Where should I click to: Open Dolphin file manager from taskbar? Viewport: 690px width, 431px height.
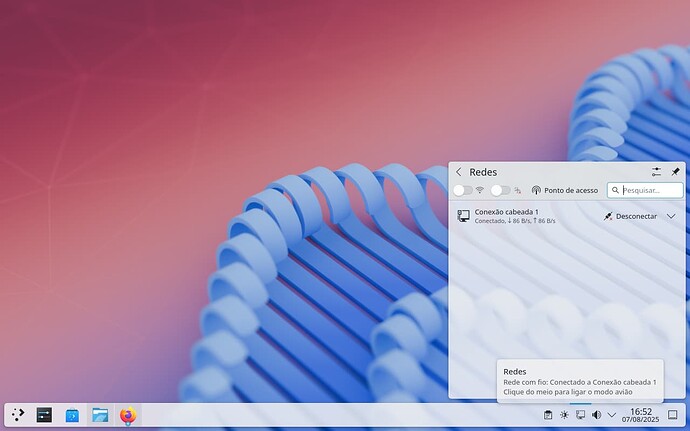[100, 415]
